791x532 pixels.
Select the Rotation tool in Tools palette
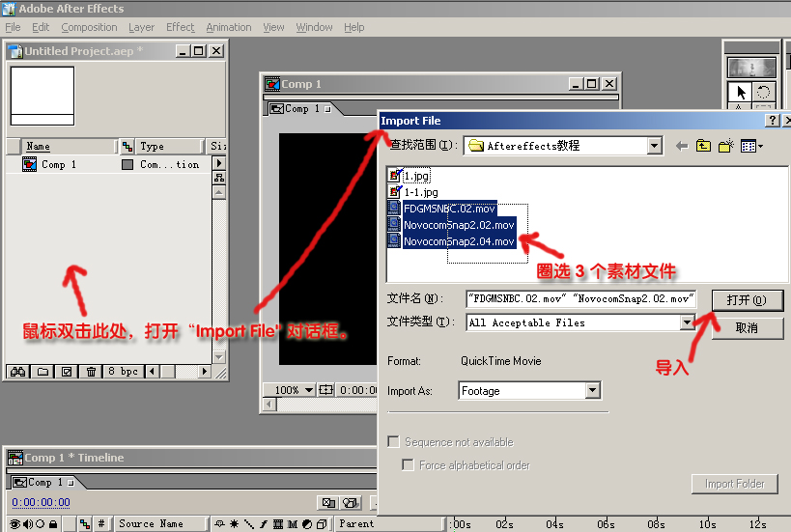(x=763, y=93)
